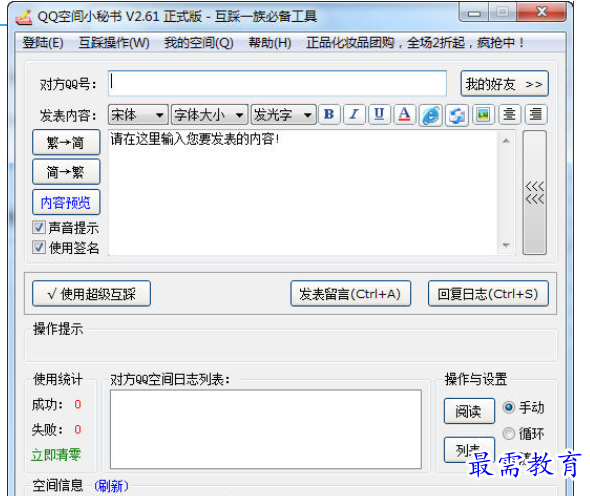Open the 登陆(E) menu
Image resolution: width=590 pixels, height=496 pixels.
point(43,43)
